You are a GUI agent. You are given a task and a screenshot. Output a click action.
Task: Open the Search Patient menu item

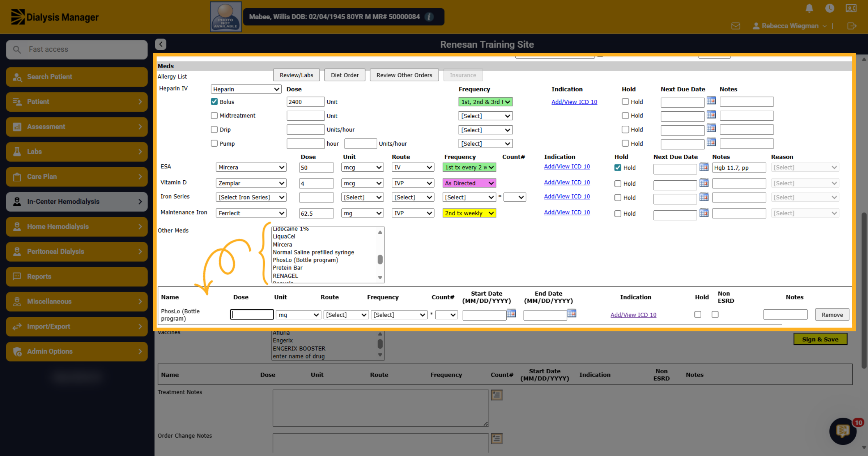coord(77,77)
